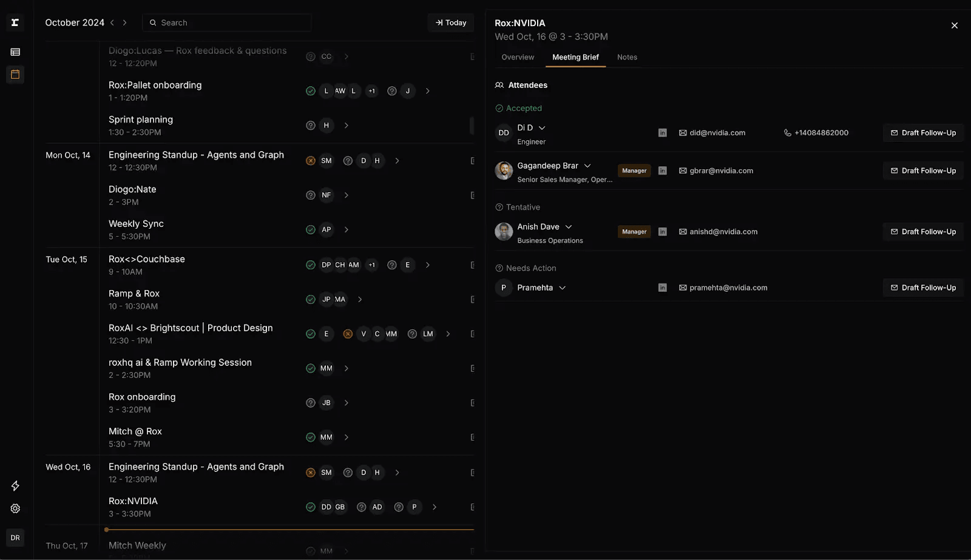Click the Today button
971x560 pixels.
[450, 22]
